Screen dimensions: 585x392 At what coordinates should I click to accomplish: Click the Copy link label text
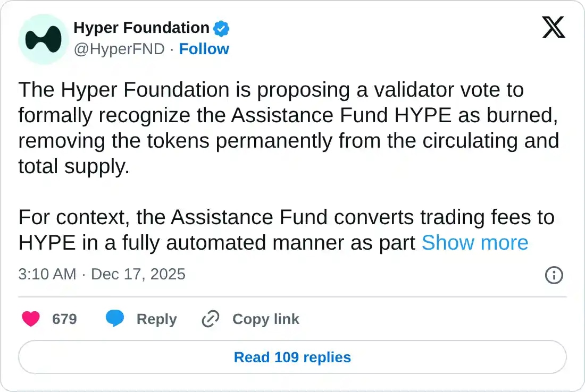click(x=265, y=319)
